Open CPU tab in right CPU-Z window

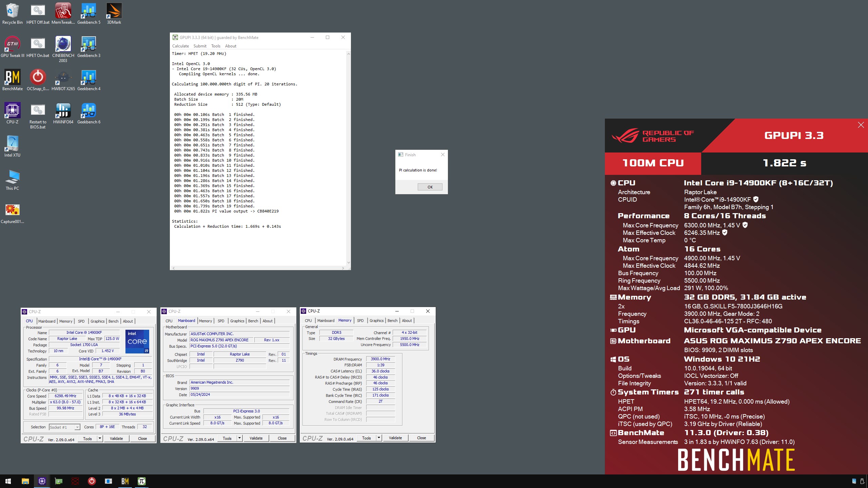coord(308,321)
